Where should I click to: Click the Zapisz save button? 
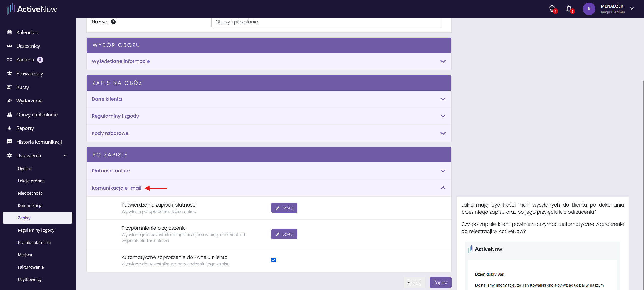(440, 282)
